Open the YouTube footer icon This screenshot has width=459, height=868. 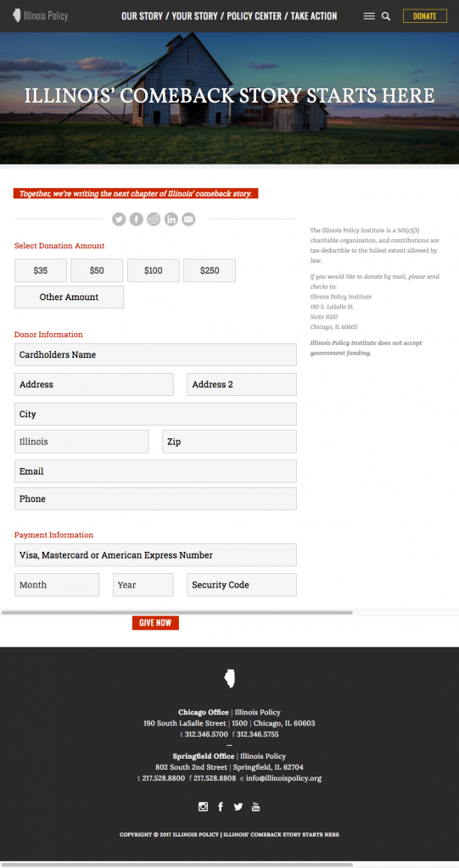click(255, 807)
